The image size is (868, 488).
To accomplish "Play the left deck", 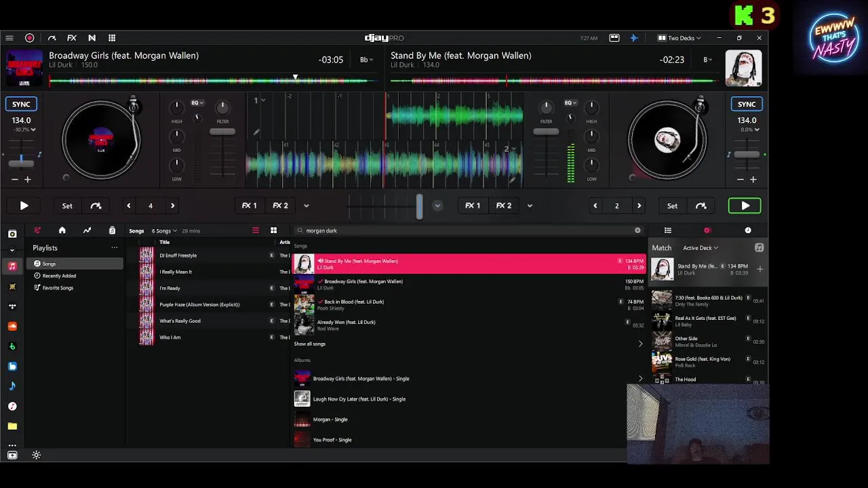I will (x=24, y=205).
